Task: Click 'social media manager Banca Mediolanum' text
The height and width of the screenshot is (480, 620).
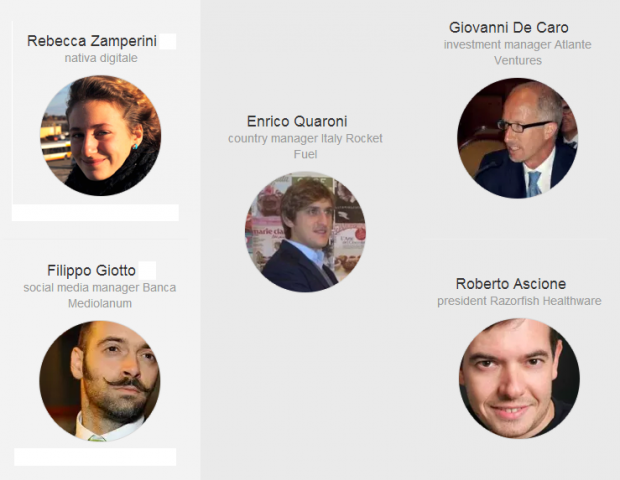Action: pos(100,295)
